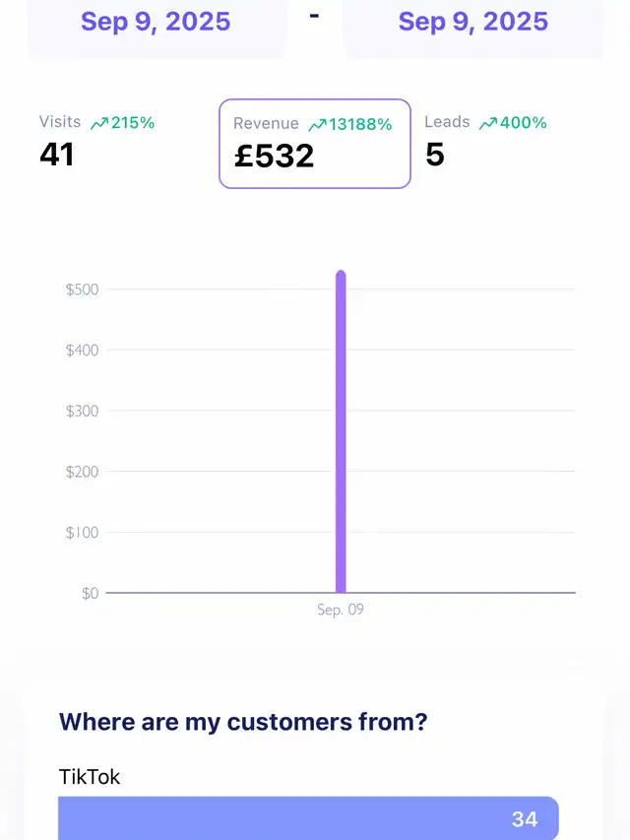Select the Revenue metric card

pos(314,144)
